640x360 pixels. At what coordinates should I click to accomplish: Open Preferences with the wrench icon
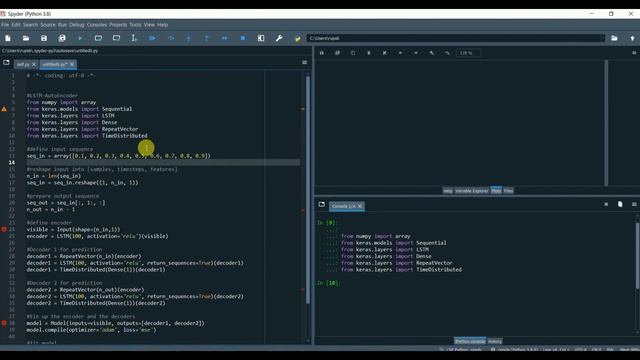(x=279, y=38)
